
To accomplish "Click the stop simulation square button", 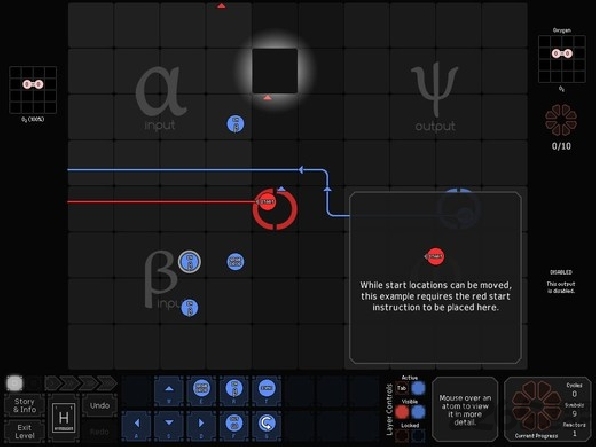I will click(x=14, y=383).
